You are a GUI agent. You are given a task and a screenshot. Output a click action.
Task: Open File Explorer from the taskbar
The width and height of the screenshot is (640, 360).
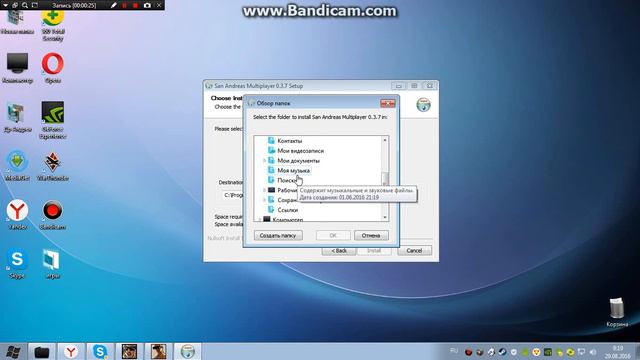tap(42, 352)
